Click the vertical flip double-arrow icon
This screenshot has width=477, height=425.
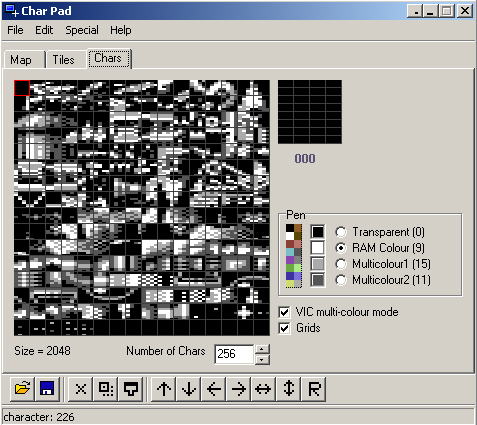click(x=288, y=389)
